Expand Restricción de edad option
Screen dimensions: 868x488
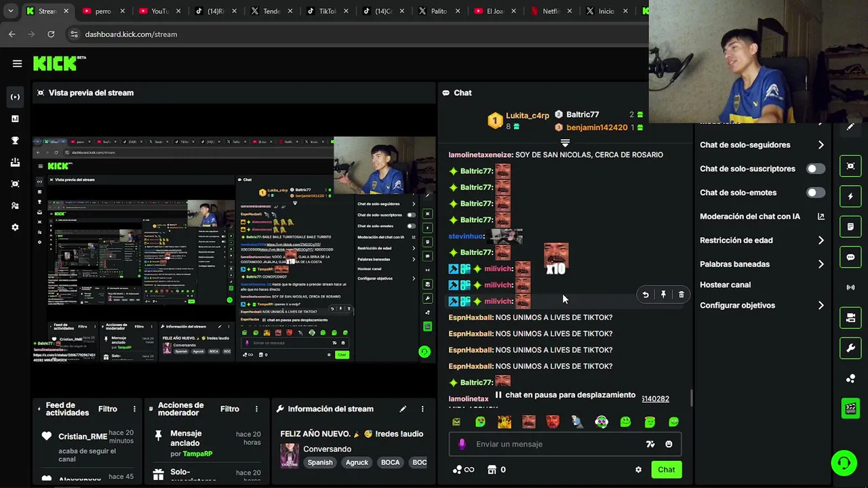coord(762,240)
